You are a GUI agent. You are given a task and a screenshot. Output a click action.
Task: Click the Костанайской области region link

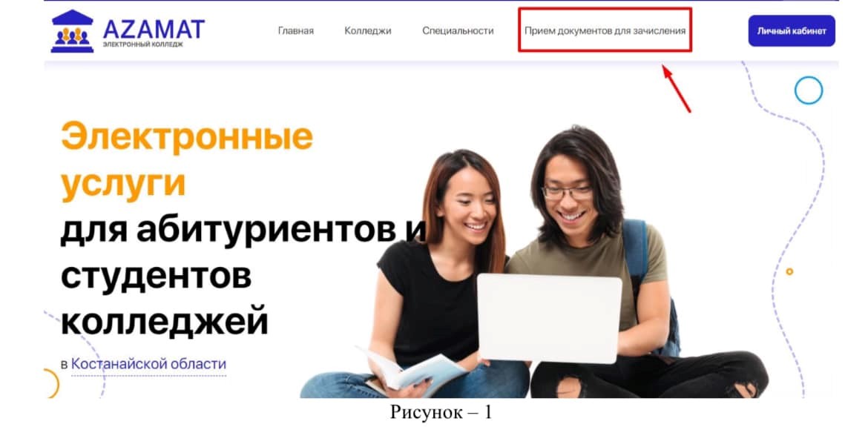tap(149, 365)
